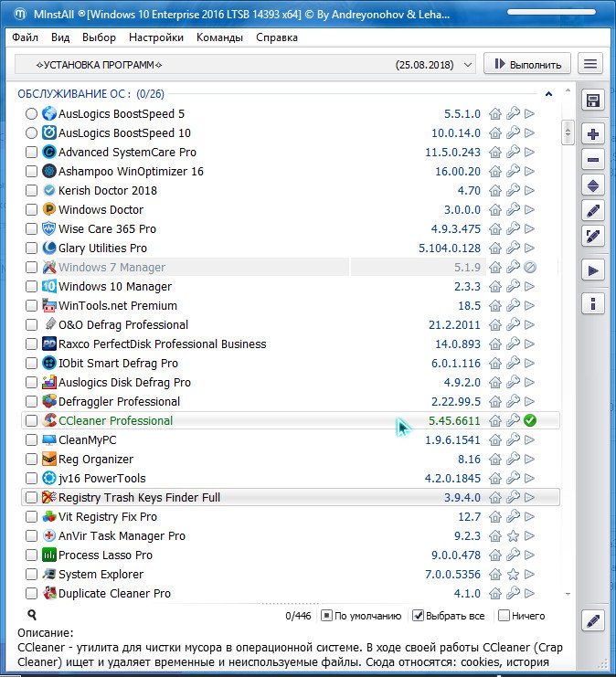Viewport: 616px width, 677px height.
Task: Click the play arrow for Kerish Doctor 2018
Action: 529,190
